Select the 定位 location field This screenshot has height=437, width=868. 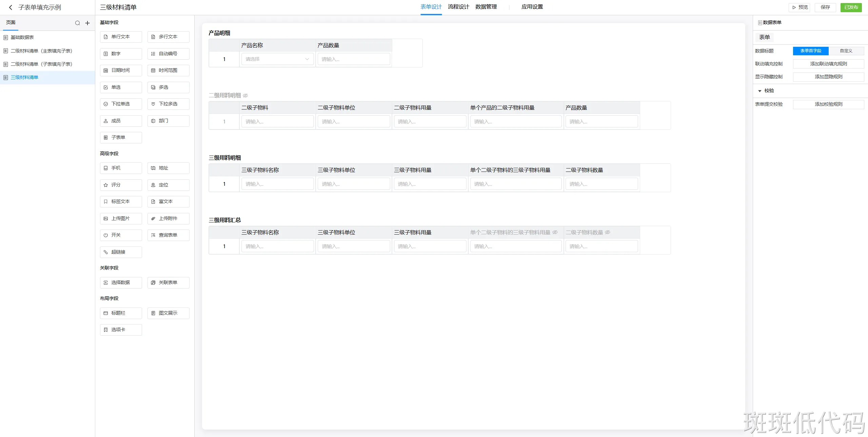(168, 185)
